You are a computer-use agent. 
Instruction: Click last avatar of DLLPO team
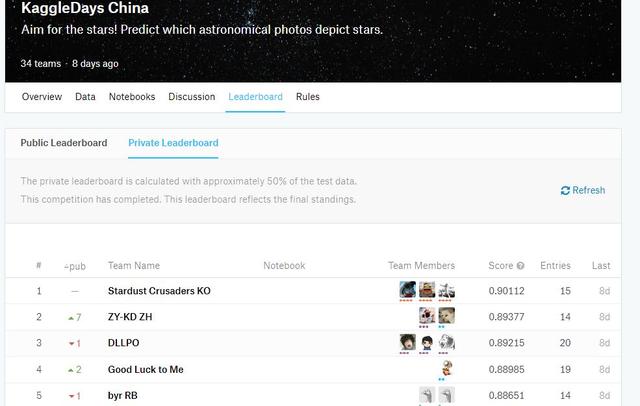447,342
